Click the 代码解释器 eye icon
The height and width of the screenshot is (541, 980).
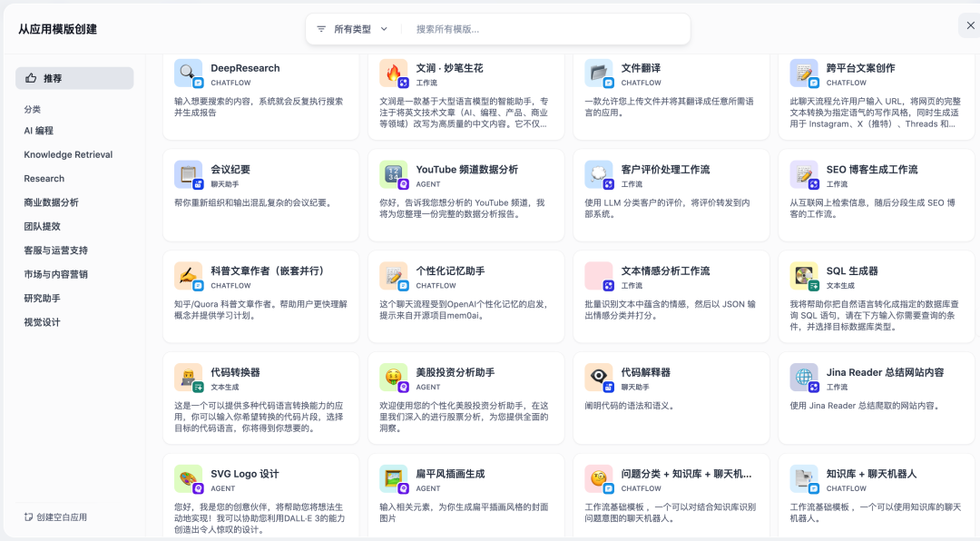point(598,377)
